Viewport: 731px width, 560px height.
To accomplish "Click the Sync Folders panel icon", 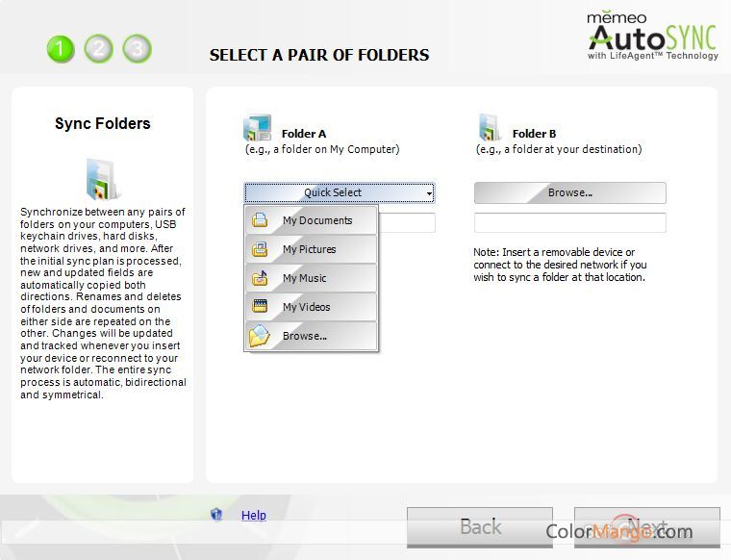I will click(101, 177).
